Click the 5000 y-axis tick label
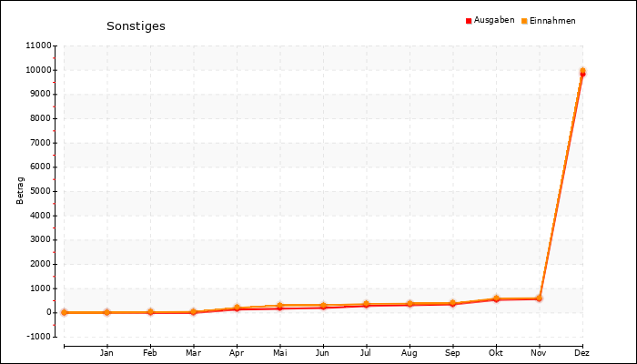637x364 pixels. click(41, 191)
